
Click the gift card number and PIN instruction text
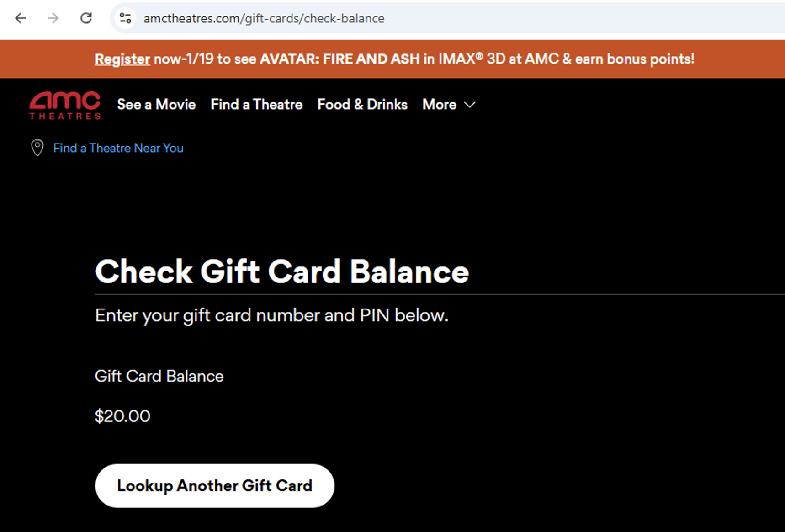click(271, 315)
